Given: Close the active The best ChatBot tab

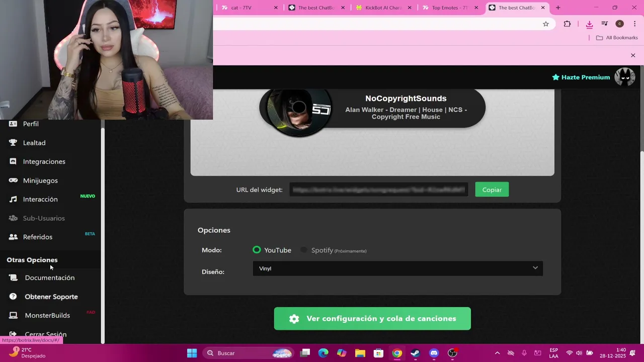Looking at the screenshot, I should (543, 8).
